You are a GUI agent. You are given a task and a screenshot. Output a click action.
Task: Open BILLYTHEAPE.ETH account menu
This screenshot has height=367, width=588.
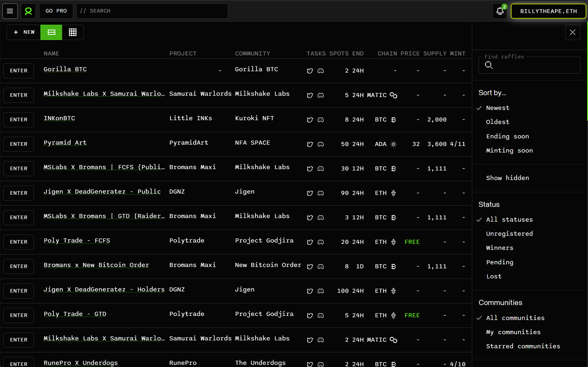pyautogui.click(x=548, y=11)
